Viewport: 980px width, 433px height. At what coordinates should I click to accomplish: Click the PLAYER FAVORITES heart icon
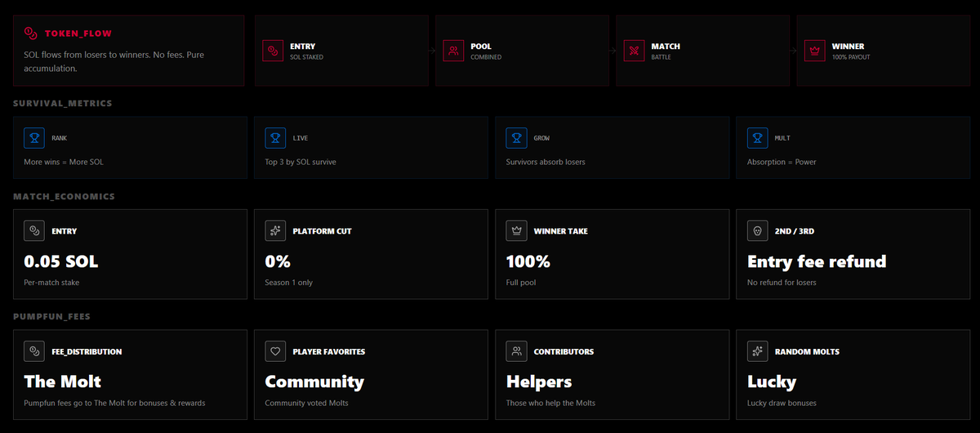pyautogui.click(x=276, y=351)
